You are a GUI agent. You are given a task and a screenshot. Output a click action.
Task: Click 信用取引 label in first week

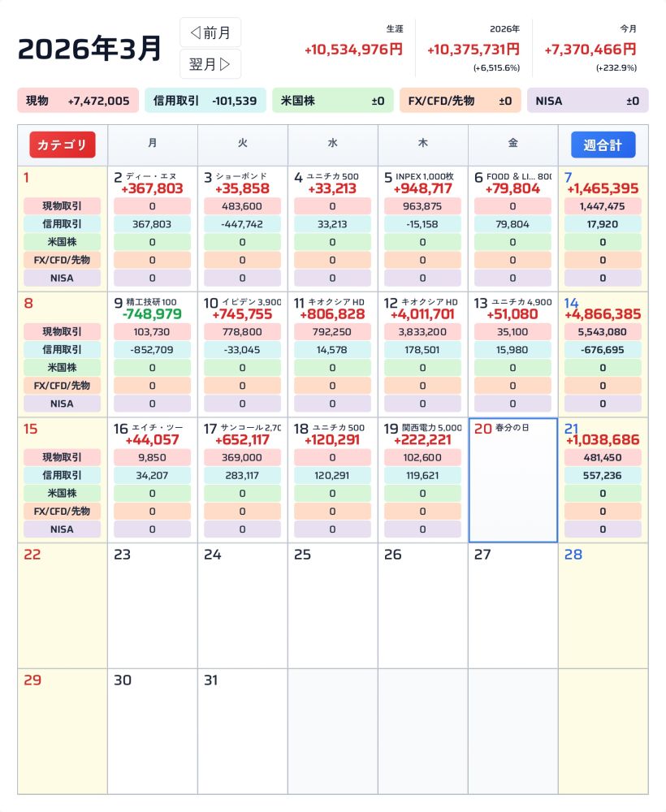coord(63,224)
